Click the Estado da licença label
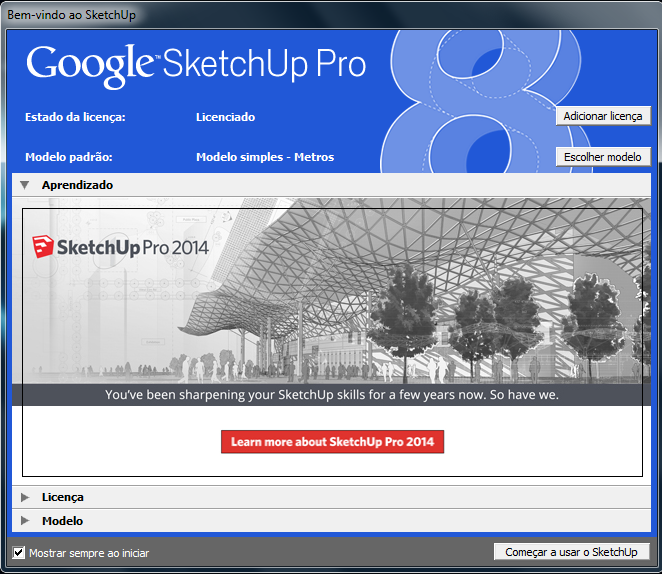Screen dimensions: 662x574 75,117
